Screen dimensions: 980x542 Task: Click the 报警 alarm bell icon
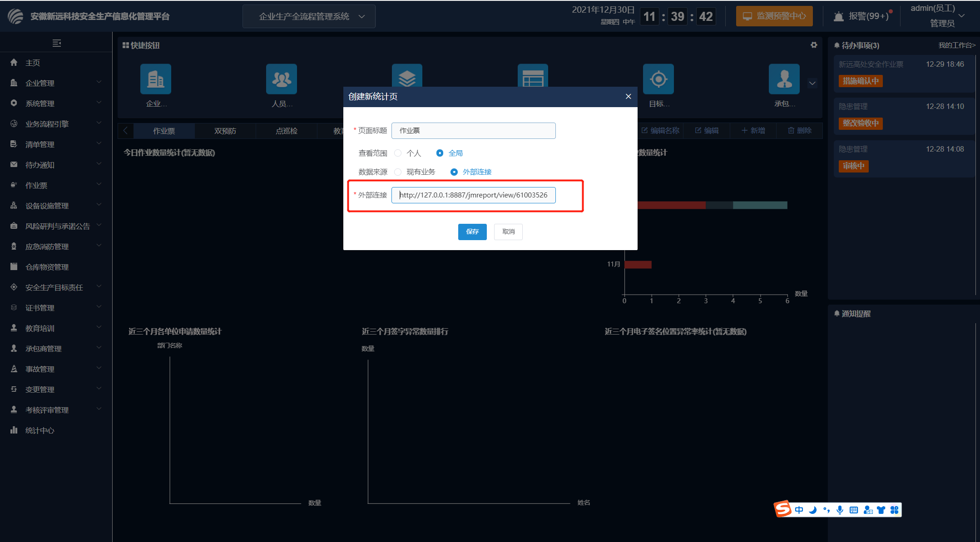(839, 17)
